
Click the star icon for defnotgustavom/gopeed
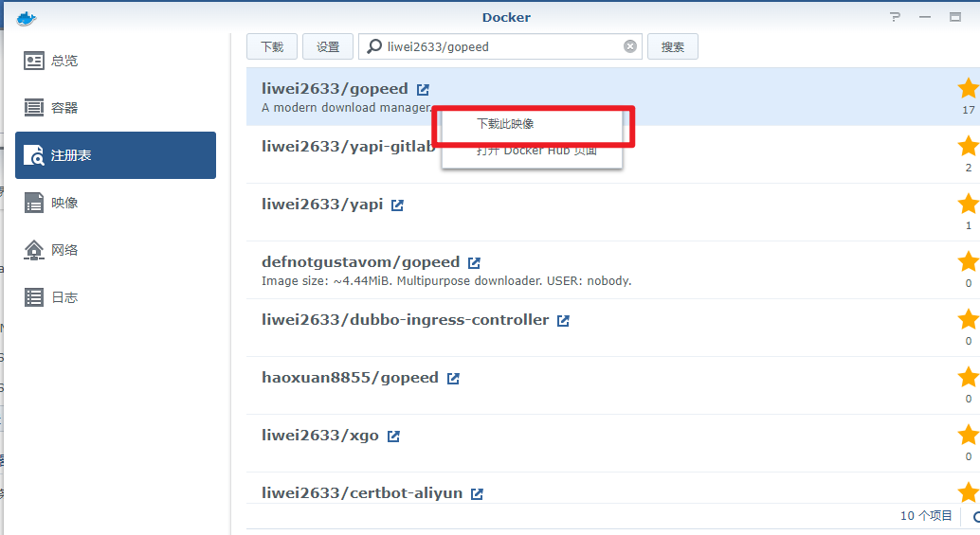click(x=968, y=261)
